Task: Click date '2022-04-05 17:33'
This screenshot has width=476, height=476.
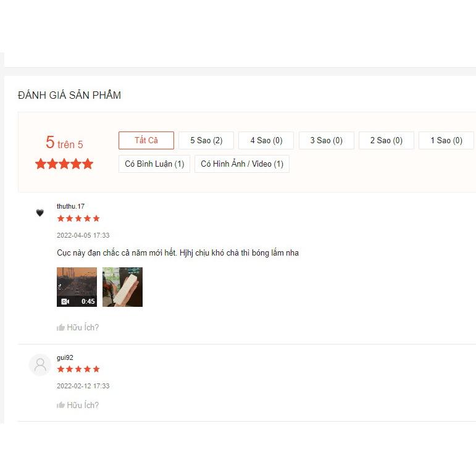Action: [83, 235]
